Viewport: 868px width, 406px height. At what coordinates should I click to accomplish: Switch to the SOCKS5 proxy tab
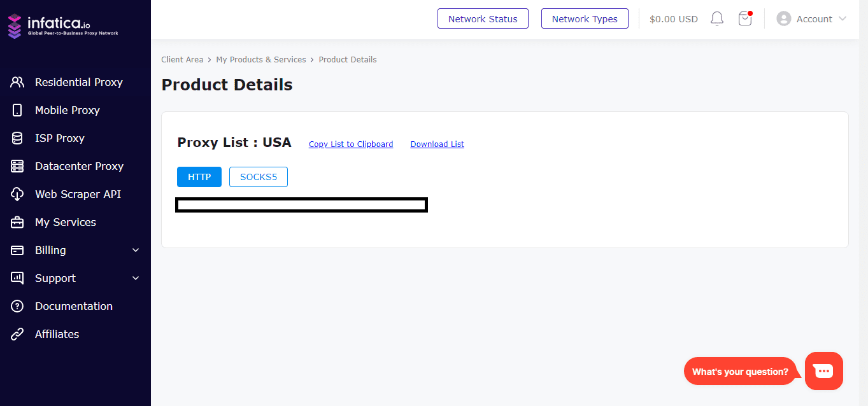pos(259,177)
